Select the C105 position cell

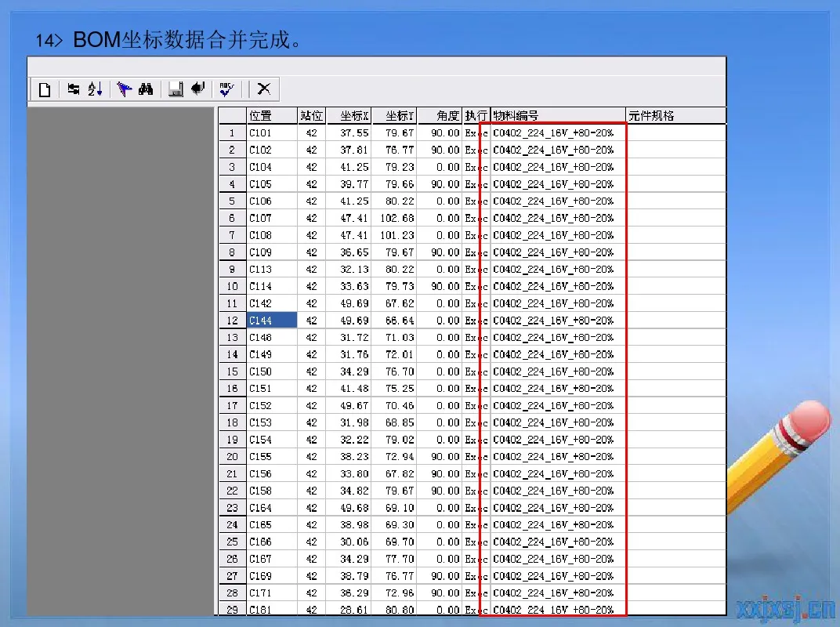[272, 184]
